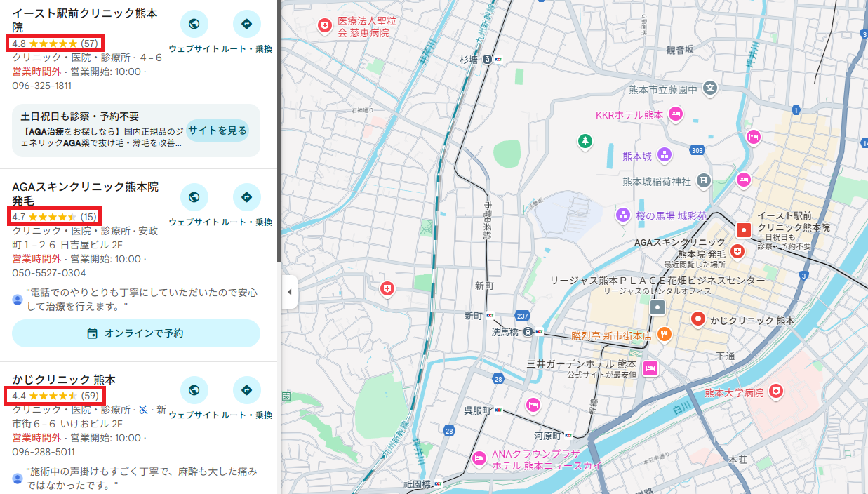Click the 熊本城稲荷神社 shrine marker
The width and height of the screenshot is (868, 494).
click(704, 181)
